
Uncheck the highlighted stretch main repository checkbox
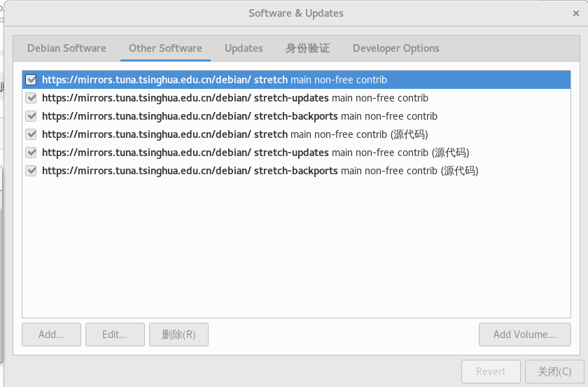coord(31,80)
